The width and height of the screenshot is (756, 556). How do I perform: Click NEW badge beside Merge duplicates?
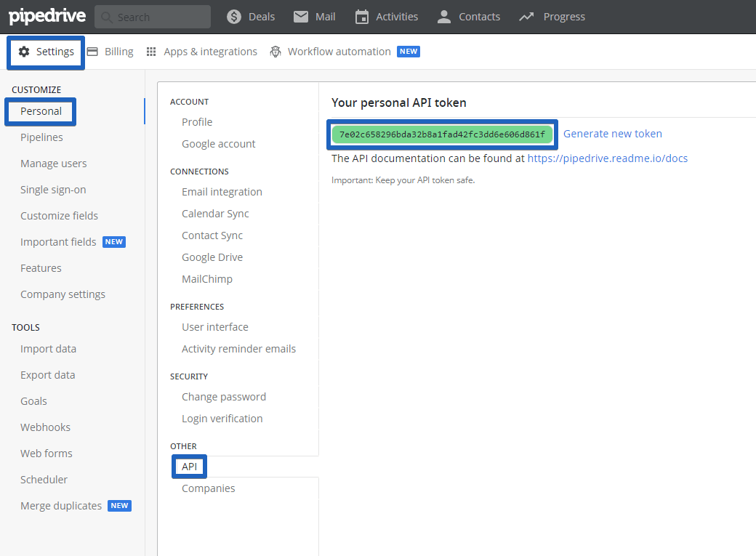click(x=119, y=505)
